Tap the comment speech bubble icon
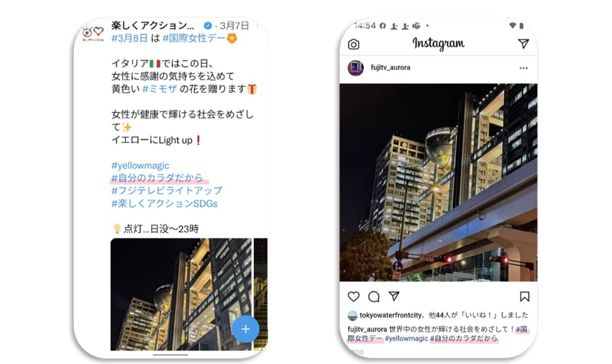Viewport: 612px width, 364px height. point(374,297)
